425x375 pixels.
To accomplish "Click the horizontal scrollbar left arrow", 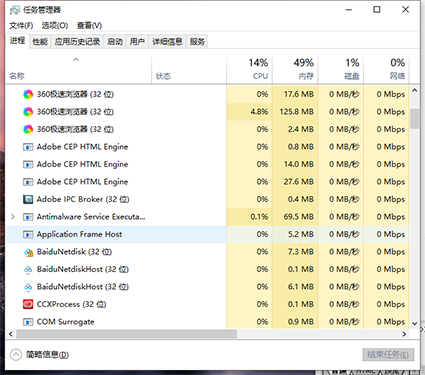I will 11,334.
